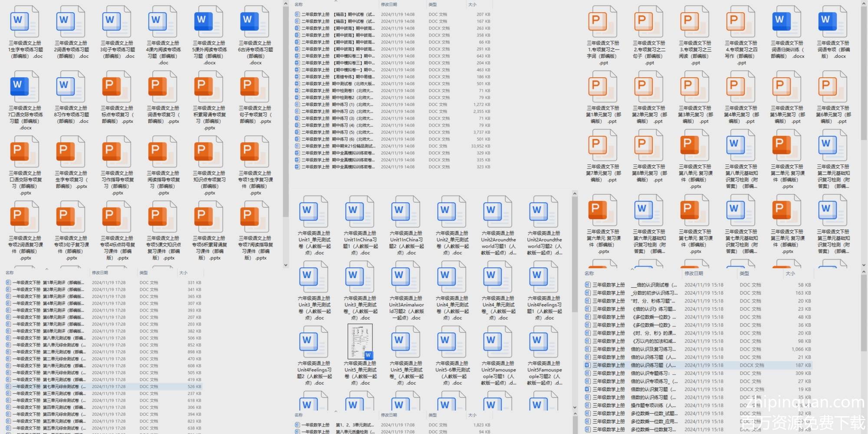Viewport: 868px width, 434px height.
Task: Select 六年级英语上册 Unit1InChina习题1 document
Action: tap(360, 226)
